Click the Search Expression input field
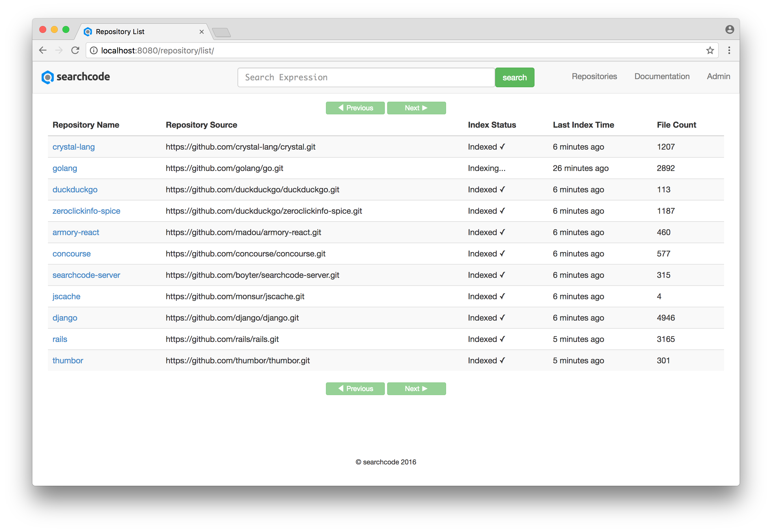Image resolution: width=772 pixels, height=532 pixels. tap(366, 77)
